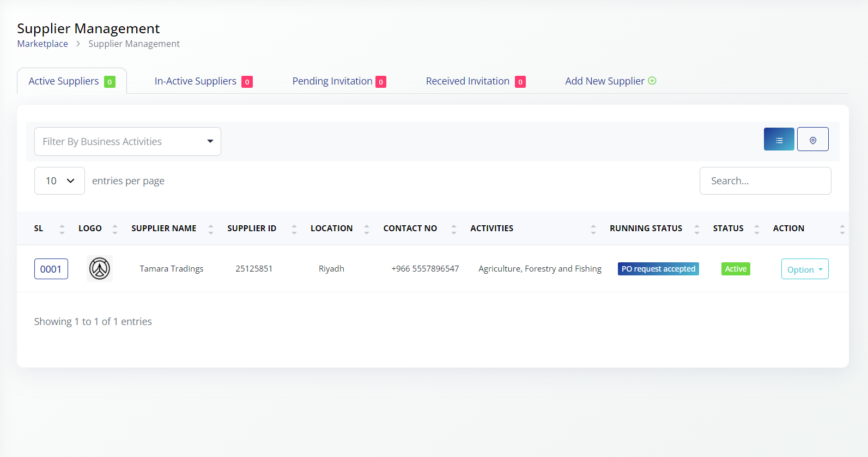868x457 pixels.
Task: Open Filter By Business Activities dropdown
Action: [x=128, y=142]
